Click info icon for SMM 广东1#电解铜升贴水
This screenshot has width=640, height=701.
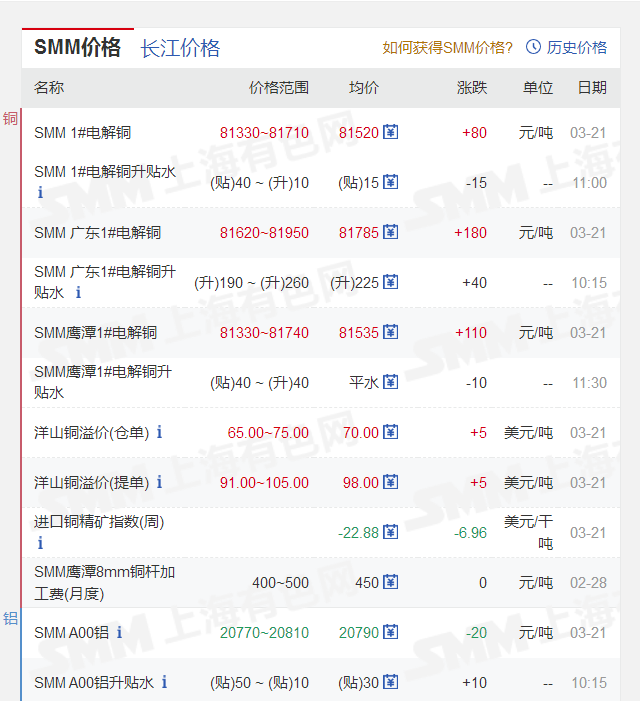coord(78,292)
